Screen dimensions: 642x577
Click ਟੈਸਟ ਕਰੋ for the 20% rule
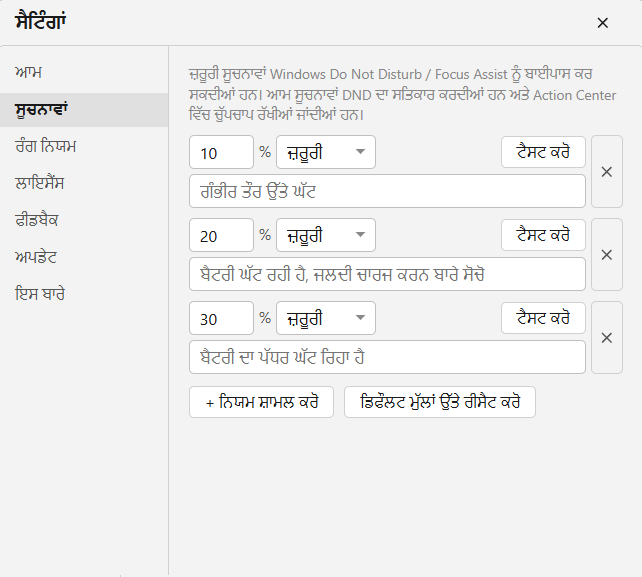tap(543, 235)
